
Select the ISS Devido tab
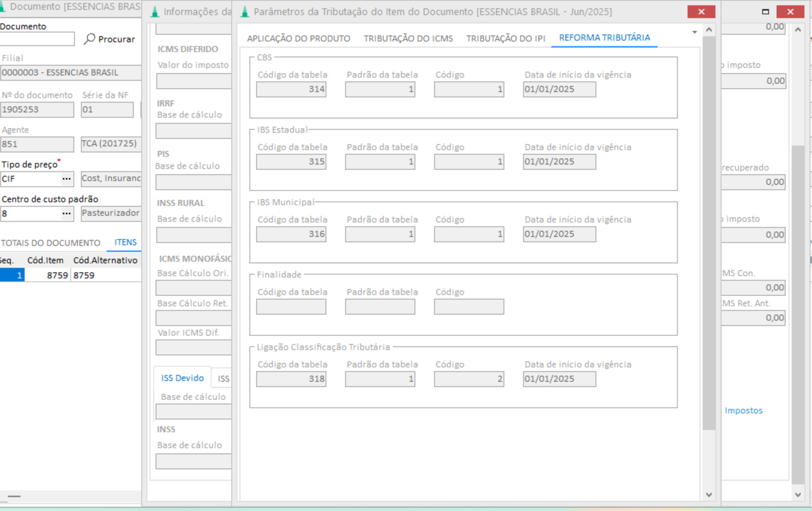tap(182, 378)
